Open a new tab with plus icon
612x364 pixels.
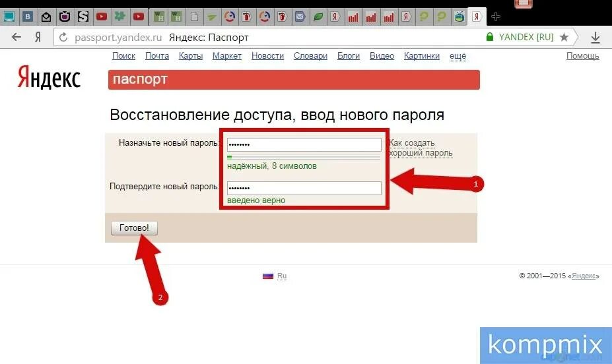pos(496,16)
